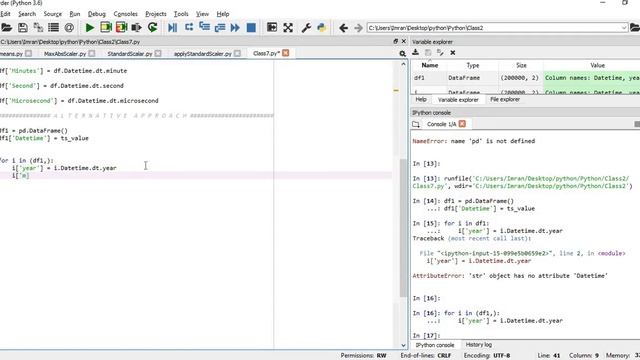
Task: Open the Edit menu
Action: [x=5, y=14]
